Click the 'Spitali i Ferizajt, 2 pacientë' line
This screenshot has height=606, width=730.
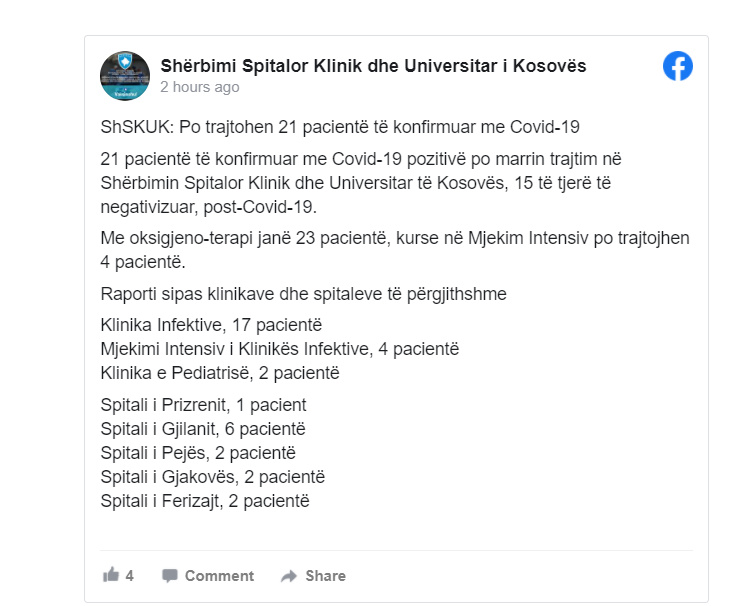point(205,501)
